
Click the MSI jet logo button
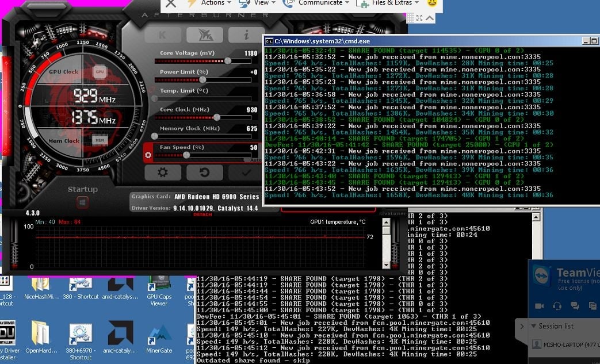point(204,35)
